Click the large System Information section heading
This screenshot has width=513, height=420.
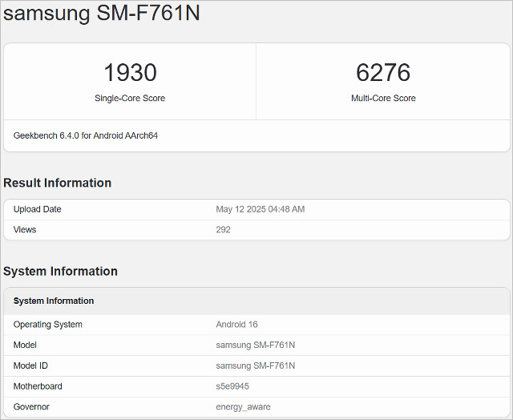click(60, 271)
